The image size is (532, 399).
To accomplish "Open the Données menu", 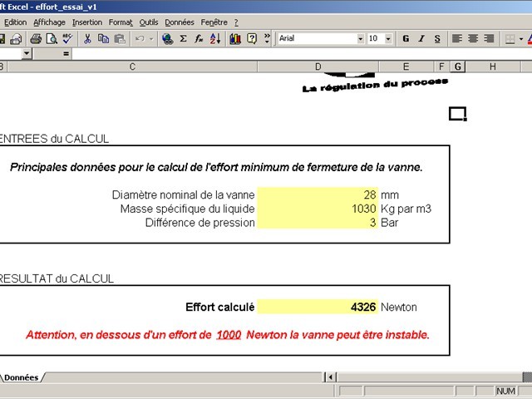I will click(180, 22).
